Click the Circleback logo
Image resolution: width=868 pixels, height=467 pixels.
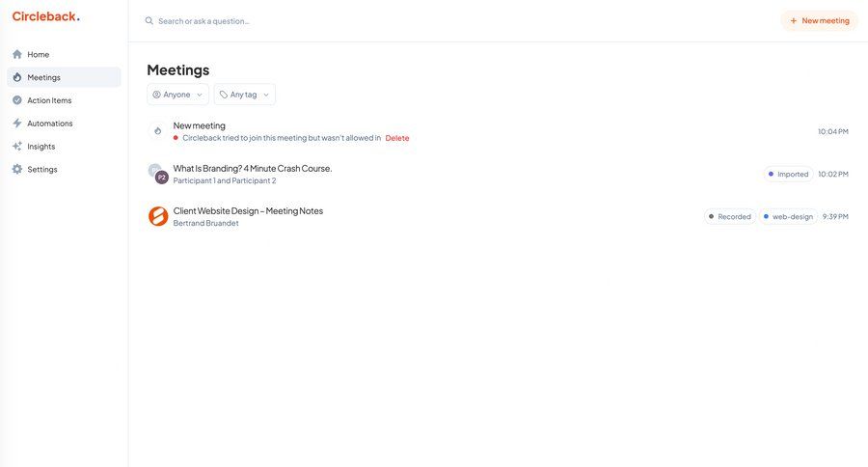pos(45,16)
